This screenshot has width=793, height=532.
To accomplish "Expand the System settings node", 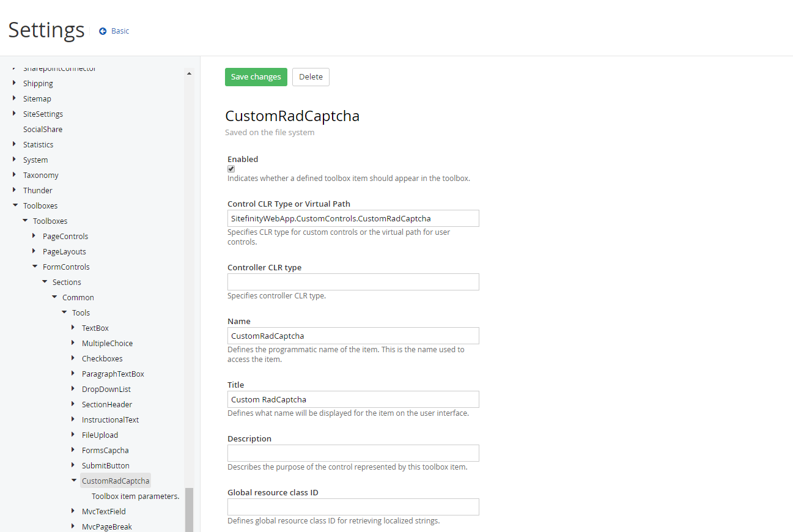I will pyautogui.click(x=15, y=159).
